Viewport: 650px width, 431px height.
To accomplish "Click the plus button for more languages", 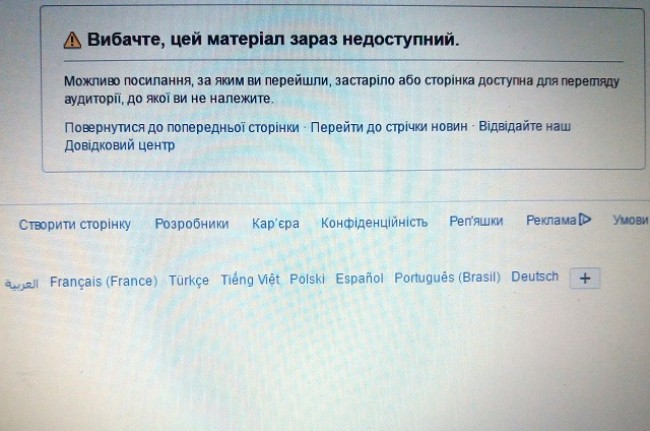I will tap(585, 278).
